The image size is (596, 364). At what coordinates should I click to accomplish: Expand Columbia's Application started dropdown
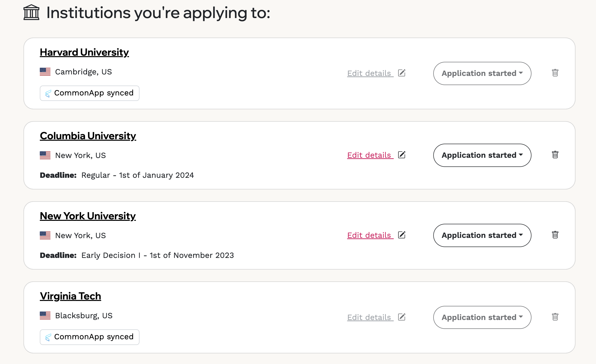pyautogui.click(x=482, y=155)
